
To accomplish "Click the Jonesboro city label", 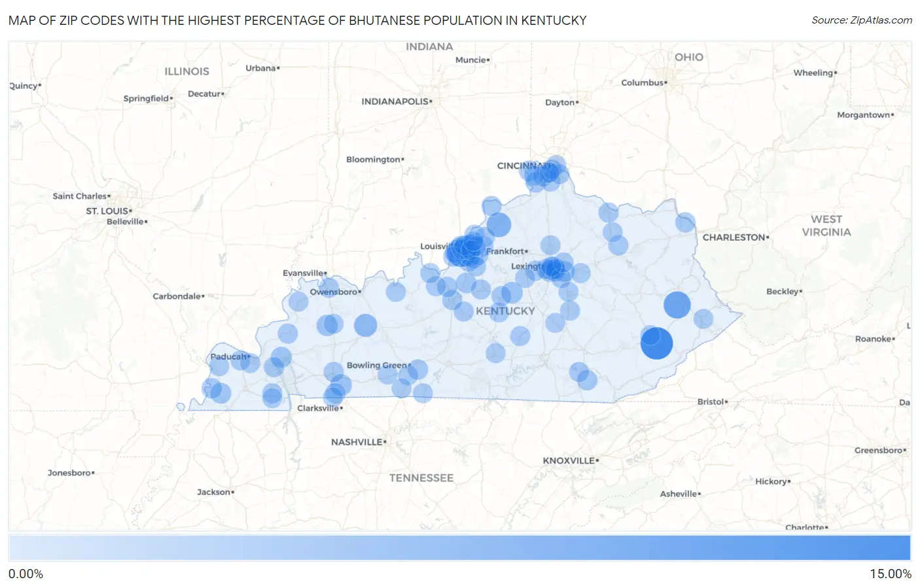I will [x=69, y=473].
